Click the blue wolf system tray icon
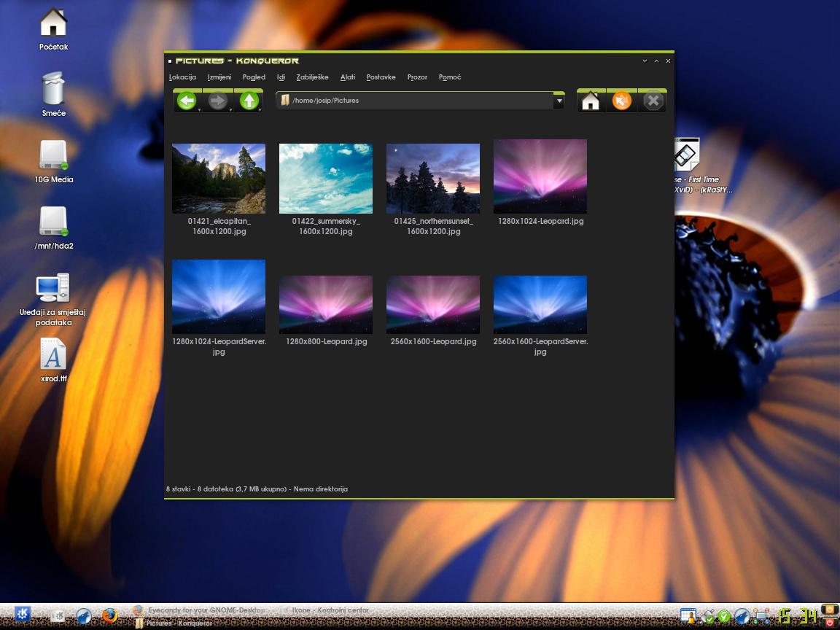The height and width of the screenshot is (630, 840). pyautogui.click(x=742, y=617)
